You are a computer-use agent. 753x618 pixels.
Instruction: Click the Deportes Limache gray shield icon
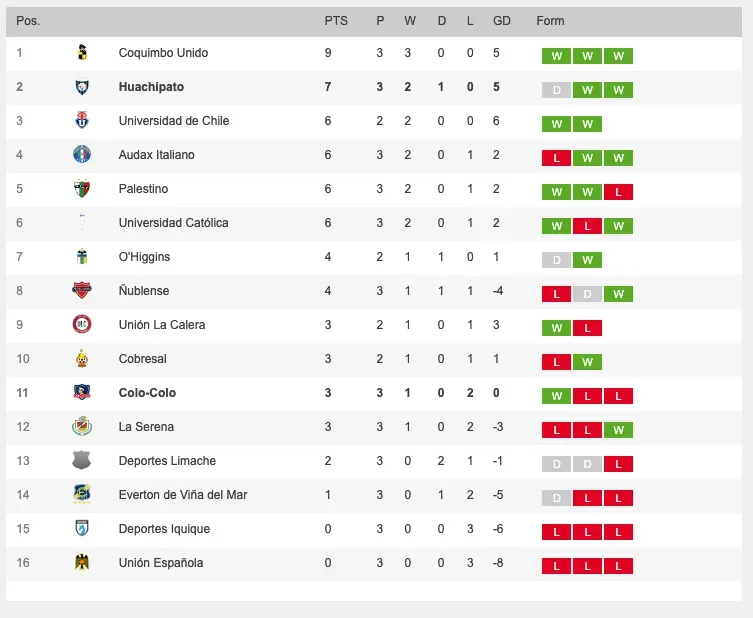pos(82,461)
